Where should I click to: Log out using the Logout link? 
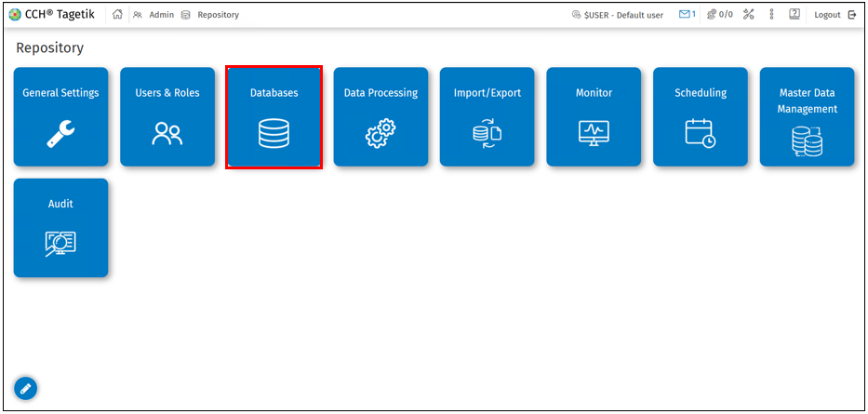click(835, 15)
